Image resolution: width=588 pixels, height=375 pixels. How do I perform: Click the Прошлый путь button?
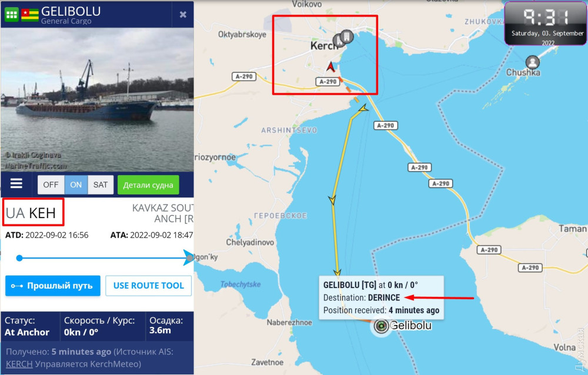click(53, 286)
